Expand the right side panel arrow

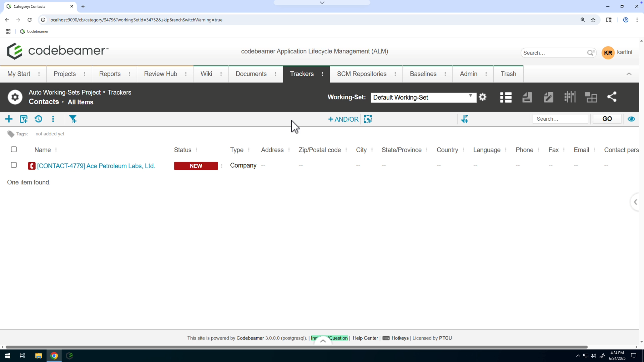[635, 202]
